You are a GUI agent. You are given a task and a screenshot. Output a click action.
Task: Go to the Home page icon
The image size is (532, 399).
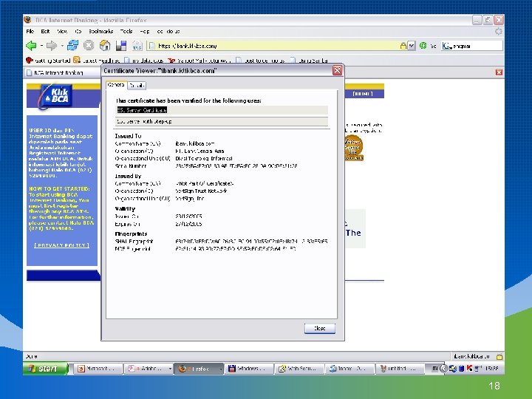pyautogui.click(x=105, y=46)
